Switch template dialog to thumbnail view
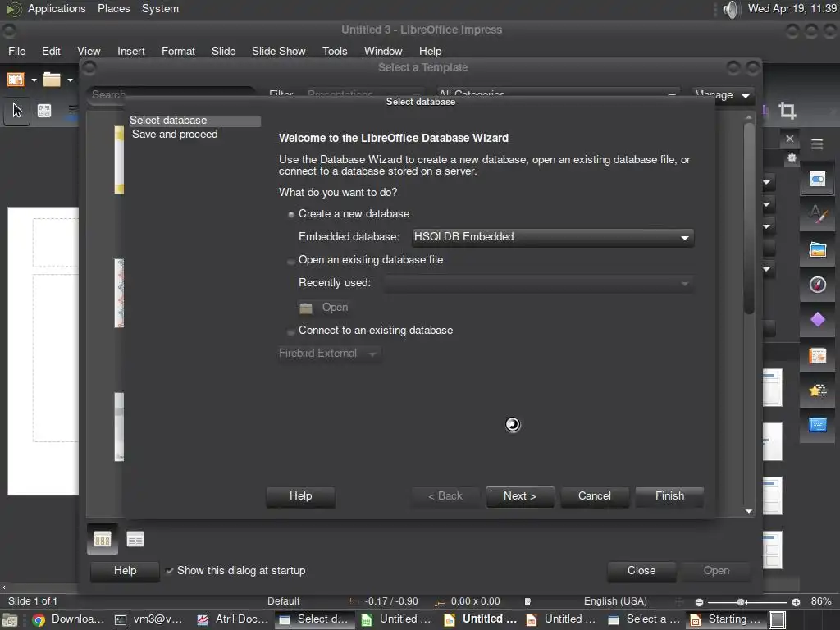840x630 pixels. click(x=103, y=539)
